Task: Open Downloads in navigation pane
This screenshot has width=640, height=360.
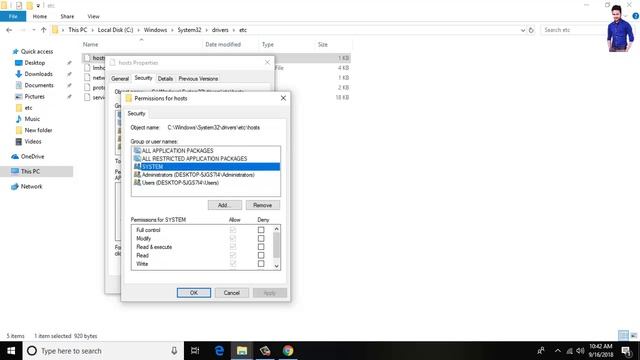Action: coord(38,74)
